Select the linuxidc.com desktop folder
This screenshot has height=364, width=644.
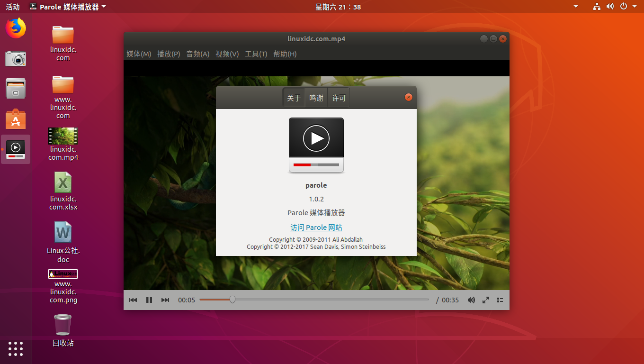click(x=63, y=43)
